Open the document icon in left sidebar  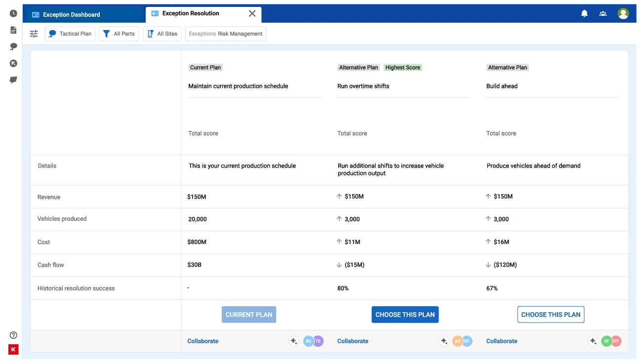pyautogui.click(x=13, y=30)
